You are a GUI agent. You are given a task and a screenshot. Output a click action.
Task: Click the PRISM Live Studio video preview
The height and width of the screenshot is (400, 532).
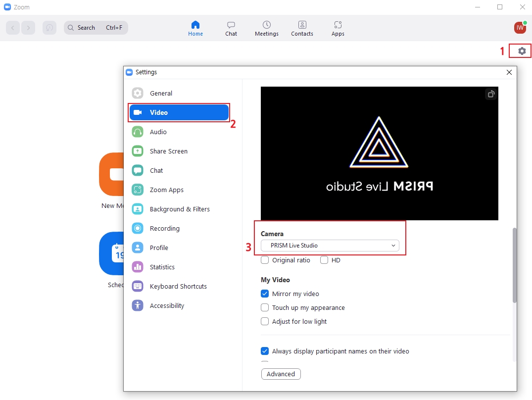click(x=379, y=153)
